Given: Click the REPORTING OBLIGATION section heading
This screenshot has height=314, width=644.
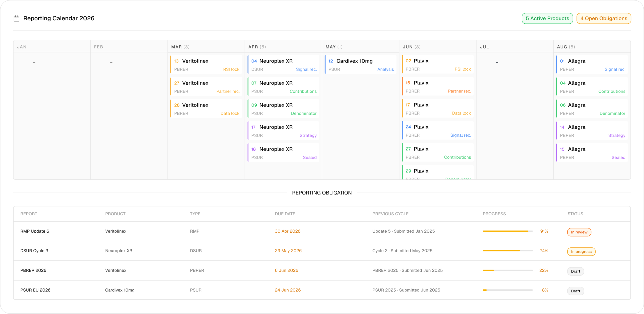Looking at the screenshot, I should click(322, 193).
